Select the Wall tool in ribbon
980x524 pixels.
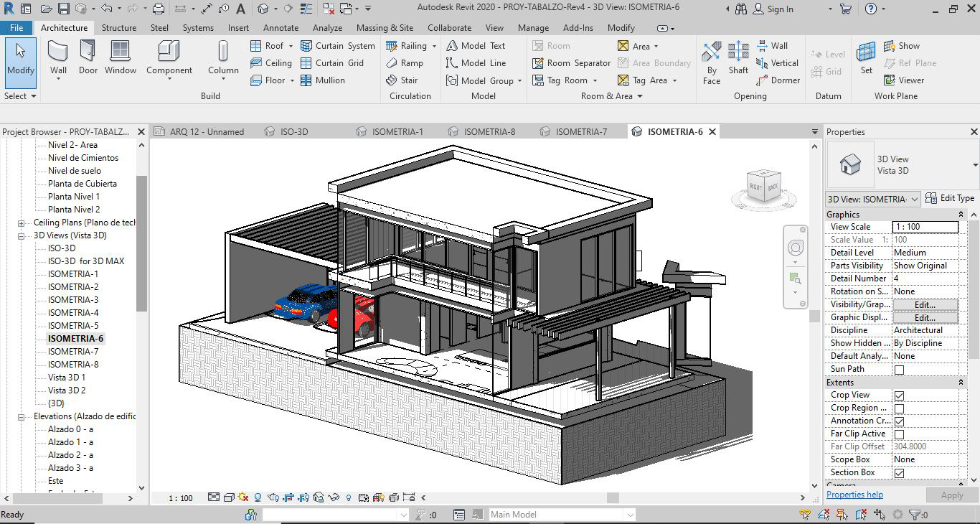click(x=58, y=57)
